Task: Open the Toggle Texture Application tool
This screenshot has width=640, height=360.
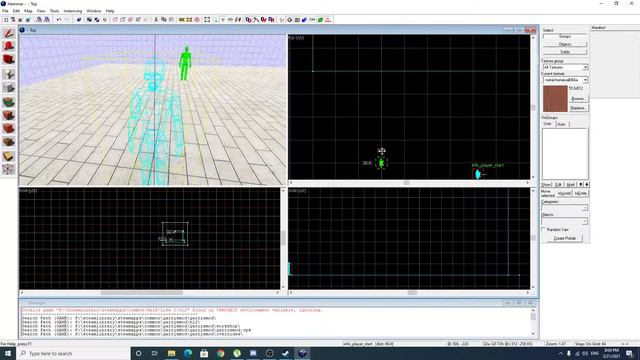Action: click(x=9, y=102)
